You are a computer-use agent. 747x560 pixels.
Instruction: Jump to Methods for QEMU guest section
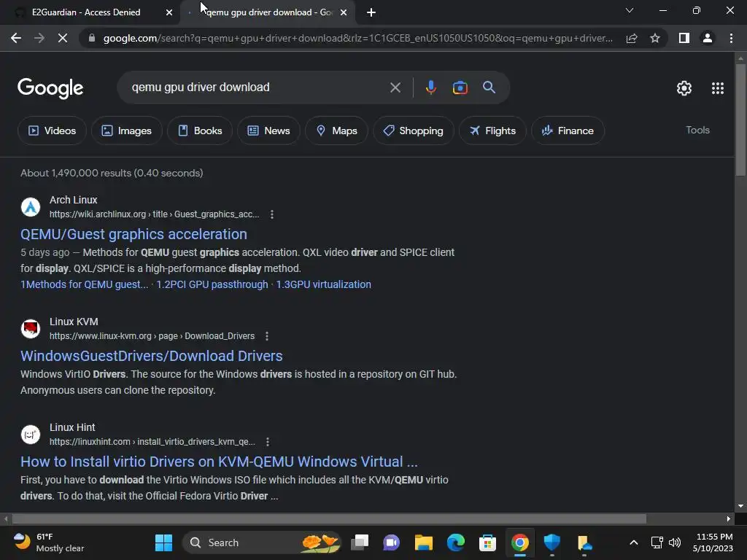[85, 285]
